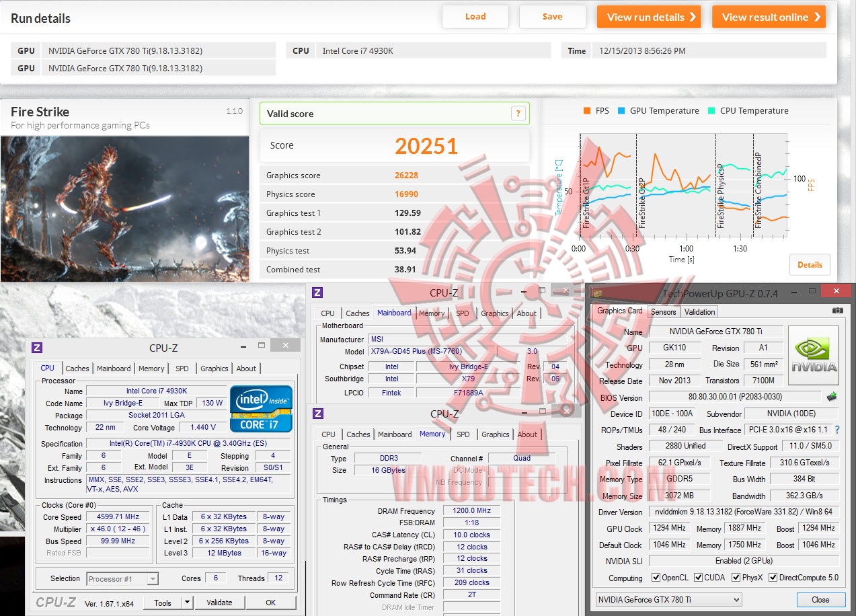Screen dimensions: 856x616
Task: Open the SPD tab in CPU-Z Memory window
Action: click(463, 434)
